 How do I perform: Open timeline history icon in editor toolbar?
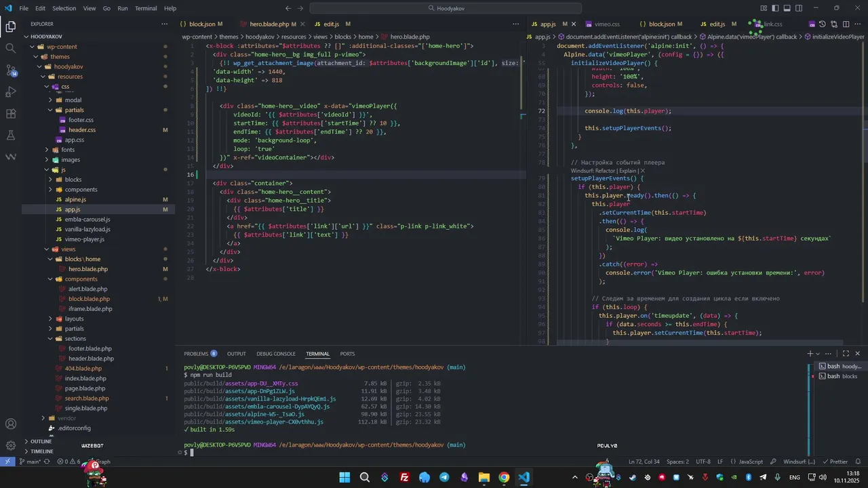(823, 24)
